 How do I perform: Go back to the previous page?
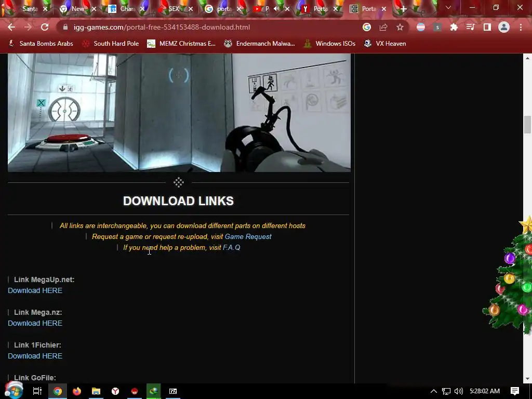tap(11, 27)
